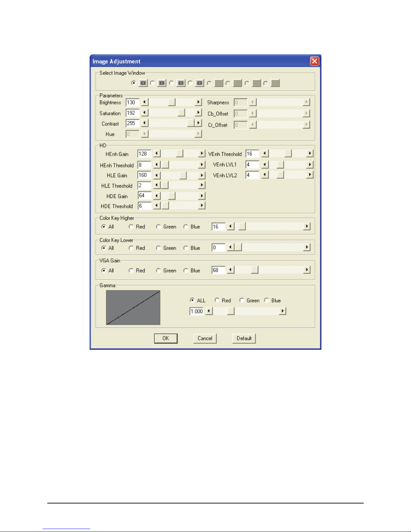Click the Contrast value field
This screenshot has height=532, width=411.
pyautogui.click(x=133, y=123)
